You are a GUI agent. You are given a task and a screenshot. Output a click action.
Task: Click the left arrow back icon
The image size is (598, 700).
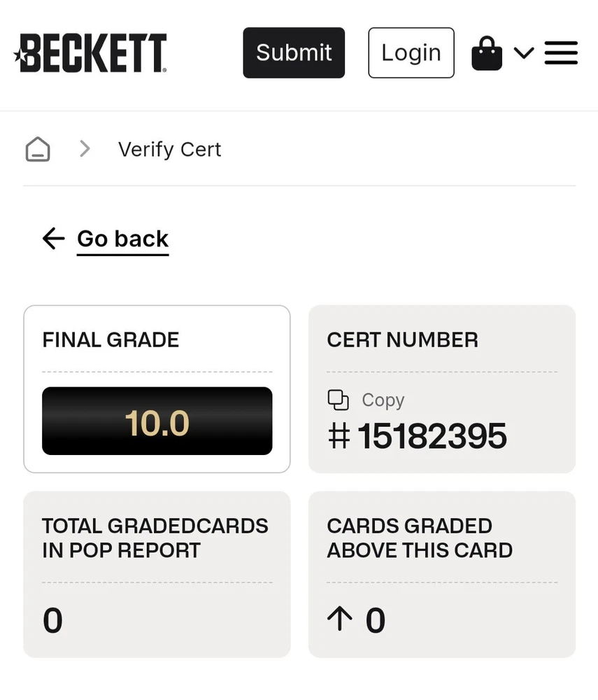pos(53,239)
